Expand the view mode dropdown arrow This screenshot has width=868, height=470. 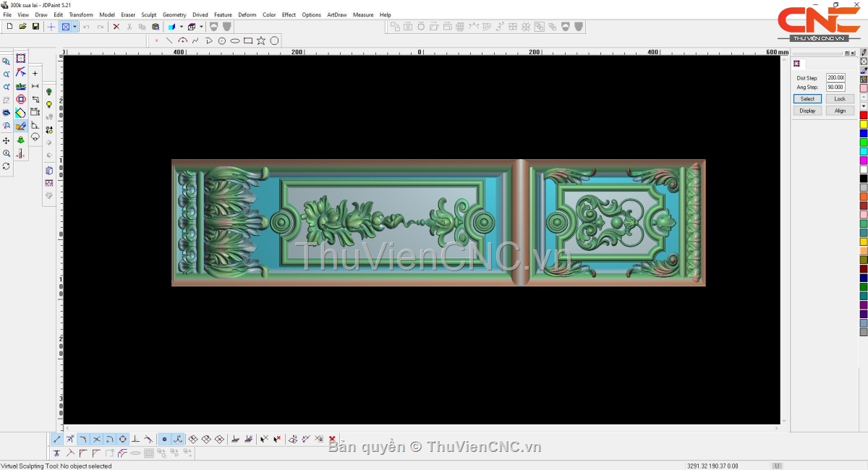[75, 27]
